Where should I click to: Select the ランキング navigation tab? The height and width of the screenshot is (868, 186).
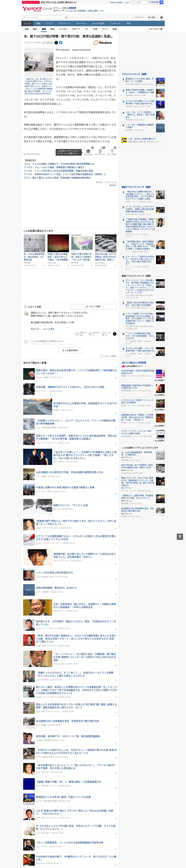pyautogui.click(x=115, y=24)
